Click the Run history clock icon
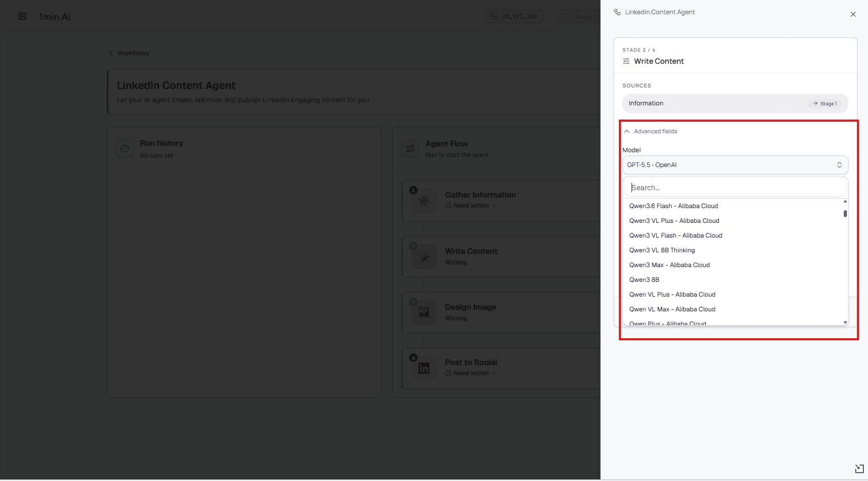The height and width of the screenshot is (481, 868). tap(125, 149)
